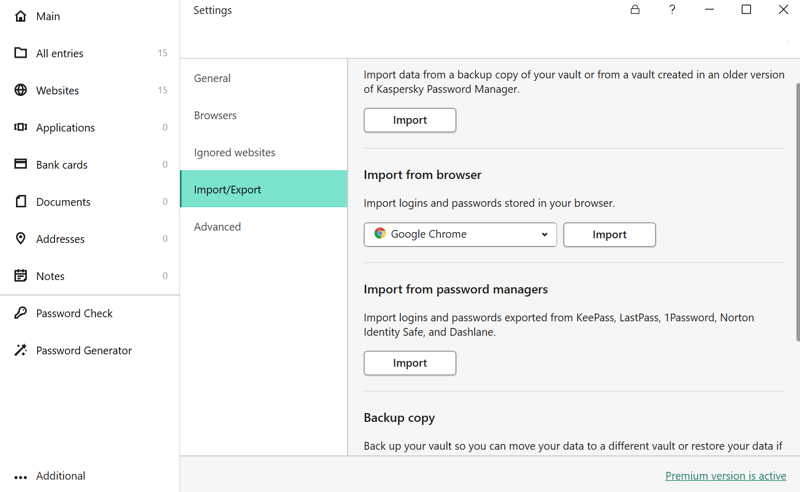Select the Advanced settings tab

pos(217,227)
